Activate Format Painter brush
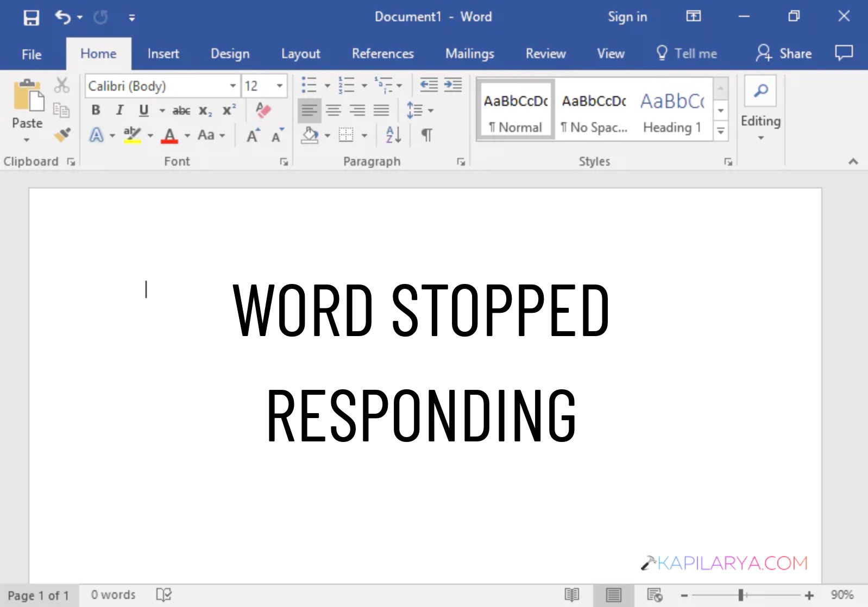This screenshot has height=607, width=868. point(62,135)
